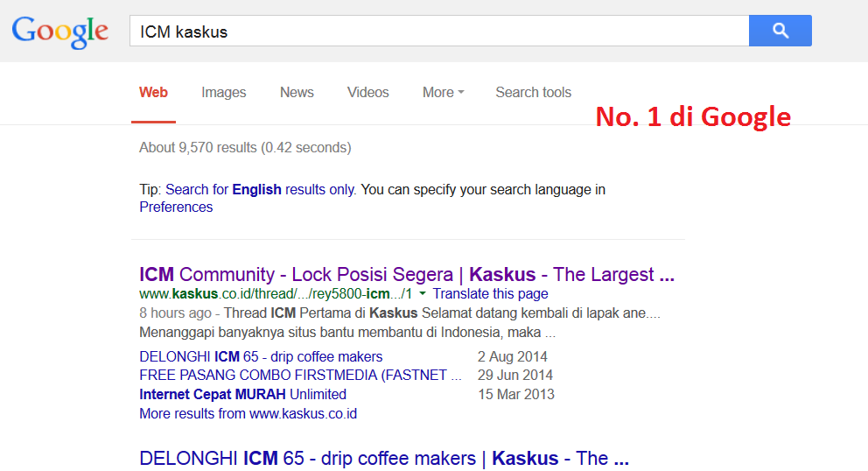The height and width of the screenshot is (471, 868).
Task: Focus the search box containing ICM kaskus
Action: [x=439, y=31]
